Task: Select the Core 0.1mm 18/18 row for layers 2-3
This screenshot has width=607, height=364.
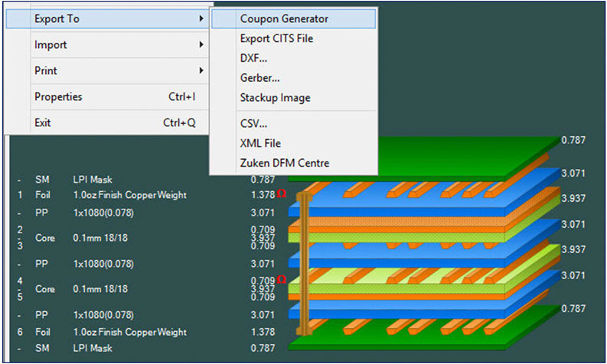Action: tap(100, 238)
